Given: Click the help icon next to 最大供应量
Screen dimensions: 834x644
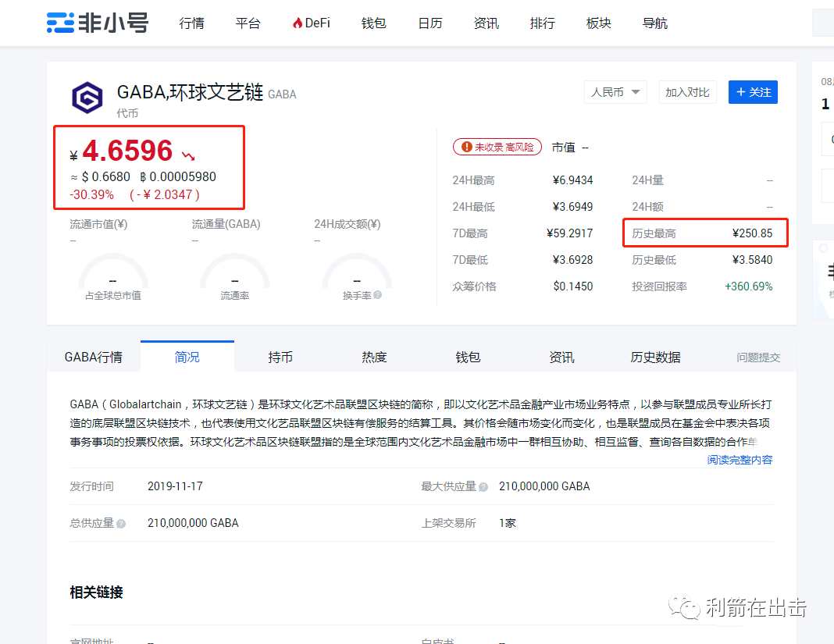Looking at the screenshot, I should pos(483,487).
